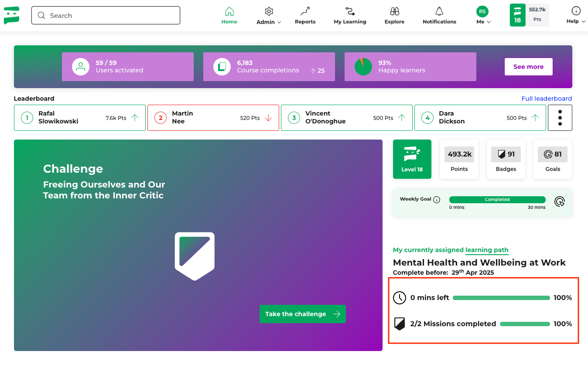The image size is (588, 365).
Task: Open the 91 Badges tile
Action: tap(506, 159)
